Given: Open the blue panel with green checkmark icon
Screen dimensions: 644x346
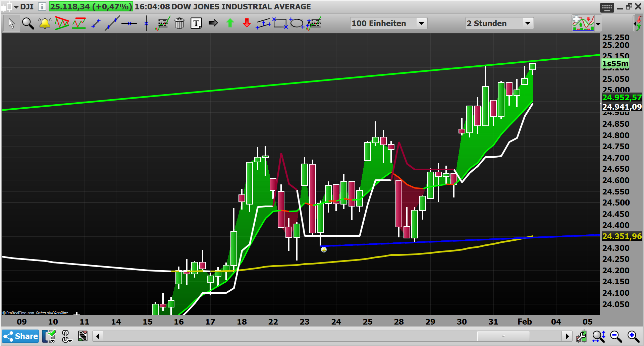Looking at the screenshot, I should 49,336.
